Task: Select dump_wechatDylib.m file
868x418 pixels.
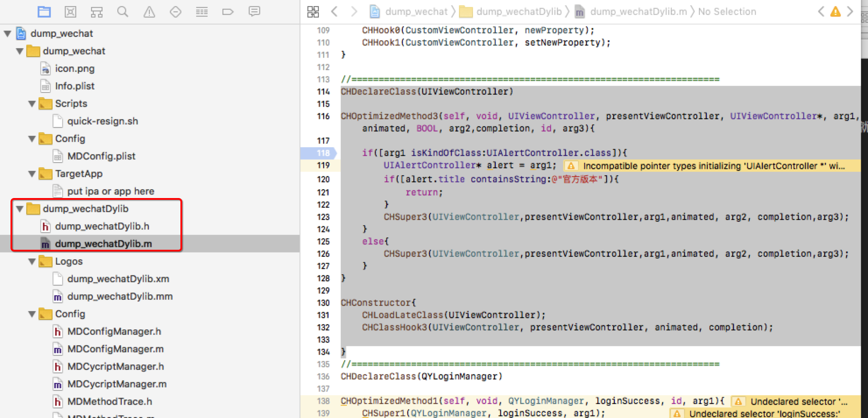Action: click(x=103, y=244)
